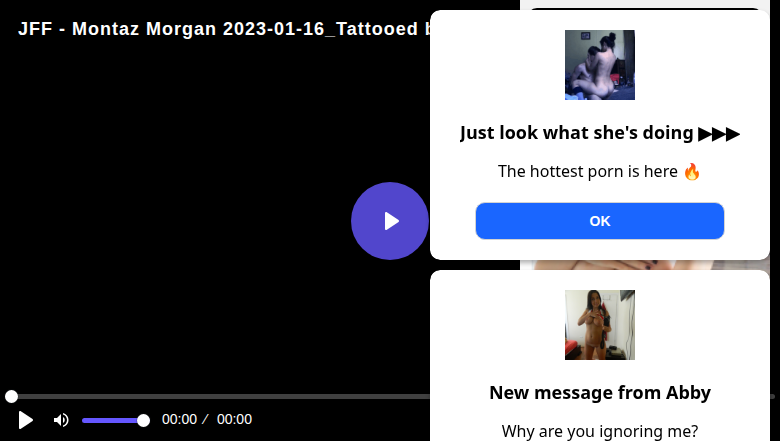Viewport: 780px width, 441px height.
Task: Click the triple arrow symbols in popup heading
Action: [719, 133]
